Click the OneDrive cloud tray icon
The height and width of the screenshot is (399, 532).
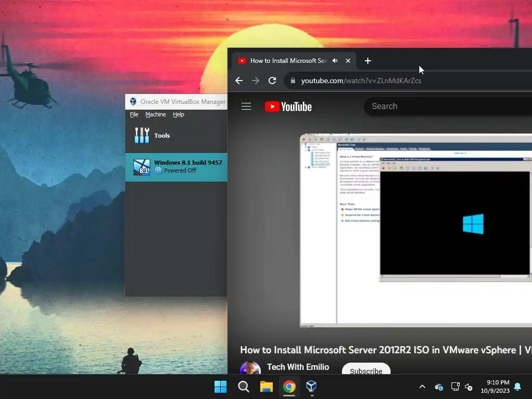coord(438,387)
